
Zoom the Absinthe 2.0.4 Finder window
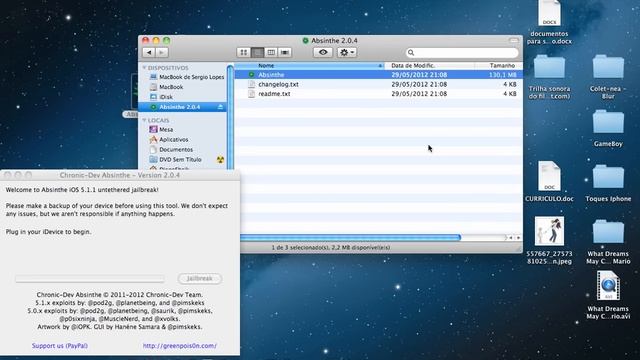point(167,40)
